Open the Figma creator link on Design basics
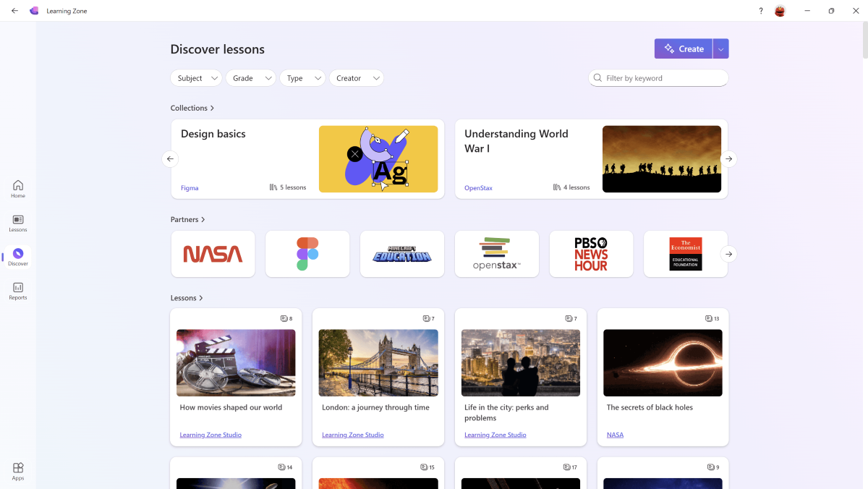The image size is (868, 489). (x=190, y=187)
